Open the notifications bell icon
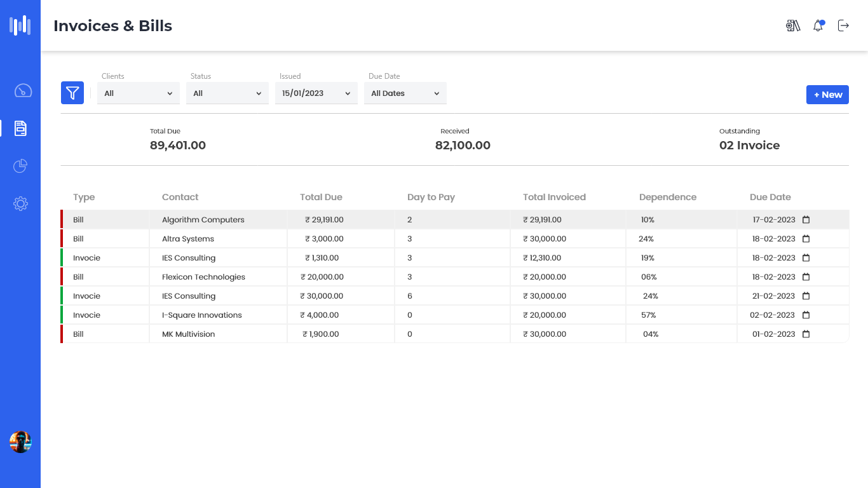This screenshot has width=868, height=488. tap(818, 26)
